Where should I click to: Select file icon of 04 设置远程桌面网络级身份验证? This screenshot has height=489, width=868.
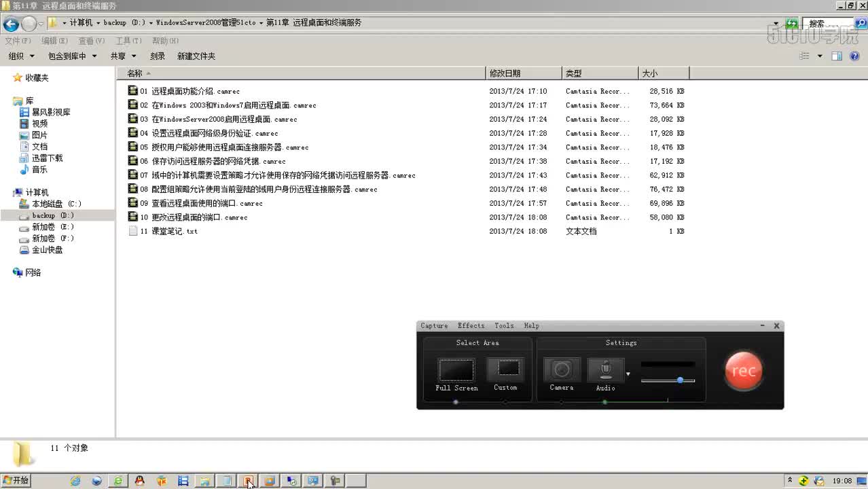[x=133, y=132]
